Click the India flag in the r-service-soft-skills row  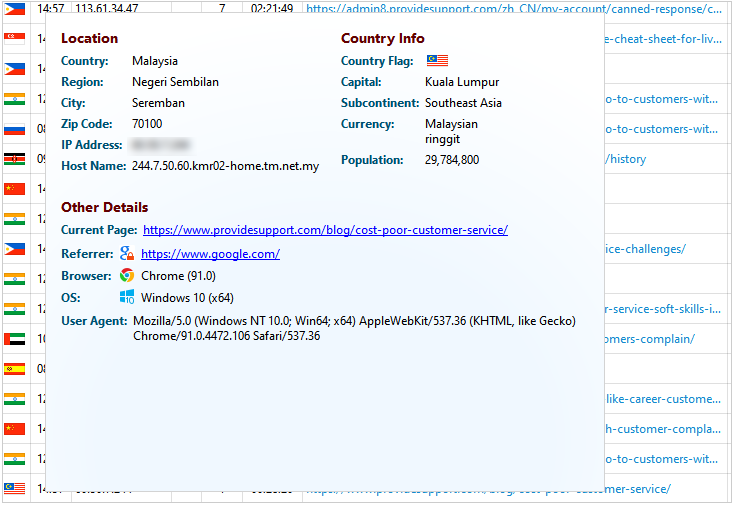pos(15,309)
